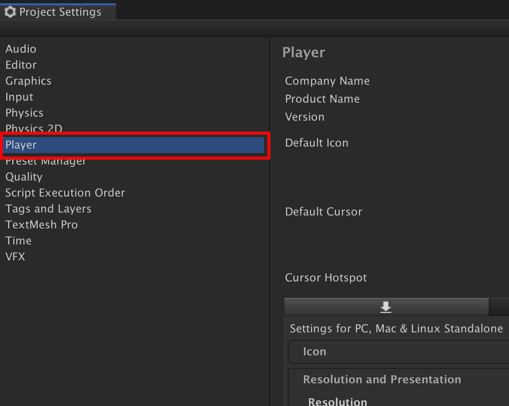509x406 pixels.
Task: Open the Time settings category
Action: [18, 241]
